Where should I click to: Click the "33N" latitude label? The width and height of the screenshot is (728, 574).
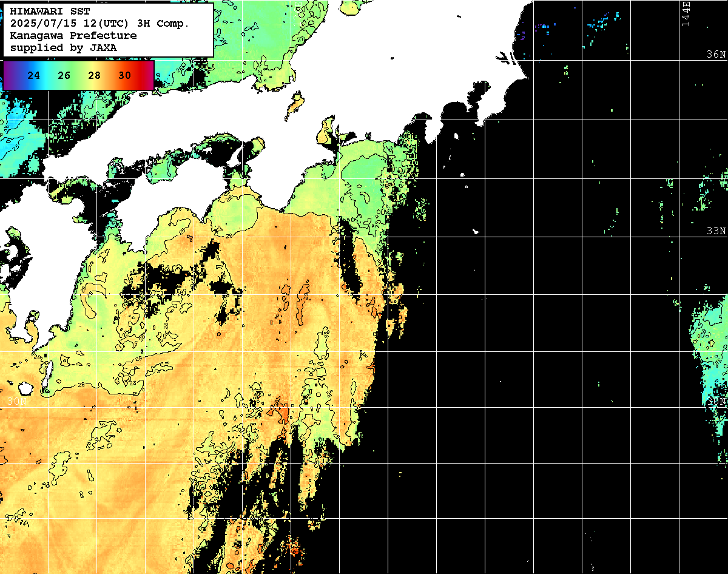[x=716, y=231]
